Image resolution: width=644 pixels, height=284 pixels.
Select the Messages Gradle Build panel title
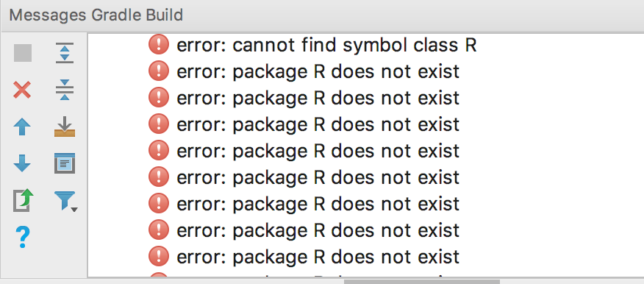pyautogui.click(x=96, y=15)
